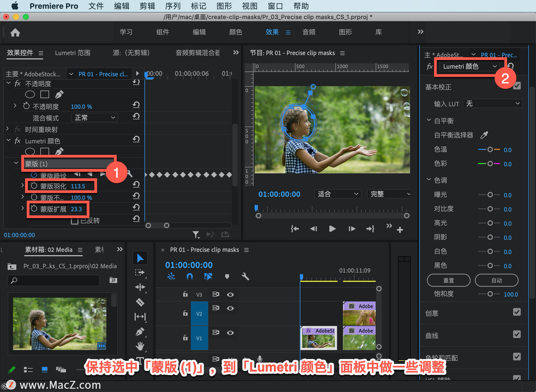Toggle V1 track output eye
Image resolution: width=536 pixels, height=392 pixels.
(230, 333)
